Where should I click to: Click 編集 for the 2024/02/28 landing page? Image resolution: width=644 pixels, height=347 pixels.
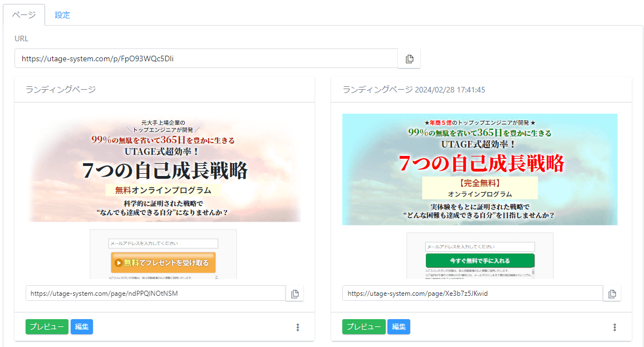[x=399, y=327]
